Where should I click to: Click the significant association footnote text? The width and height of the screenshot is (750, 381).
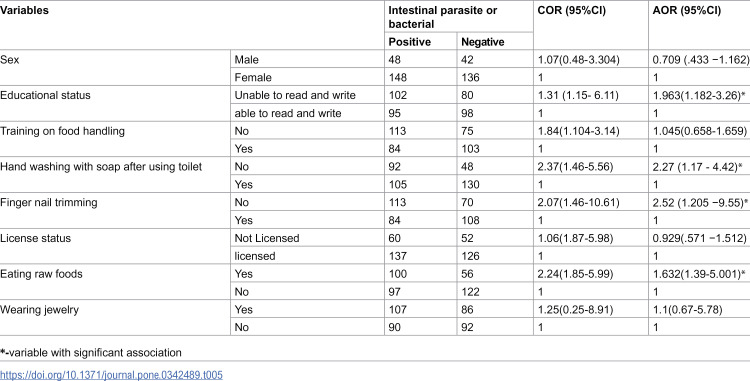coord(91,353)
